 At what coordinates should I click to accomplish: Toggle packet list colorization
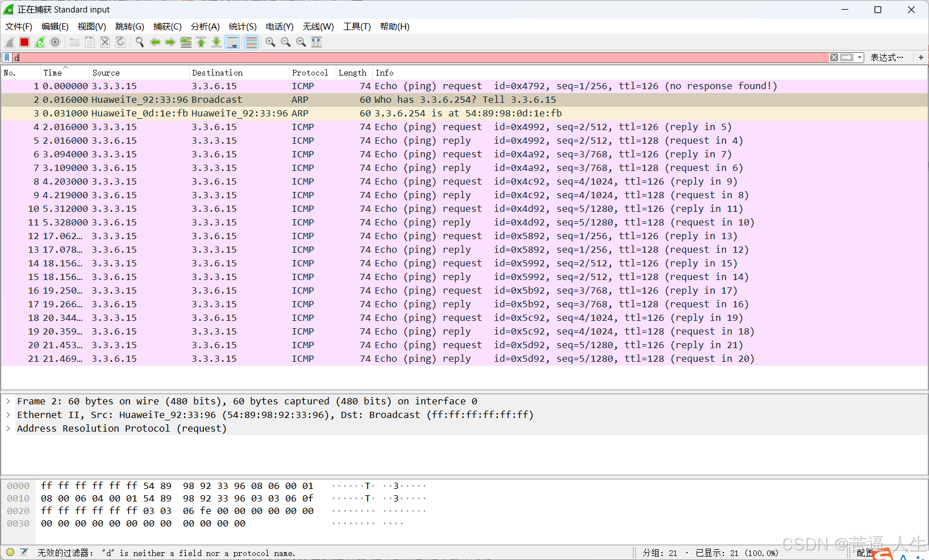click(x=251, y=42)
